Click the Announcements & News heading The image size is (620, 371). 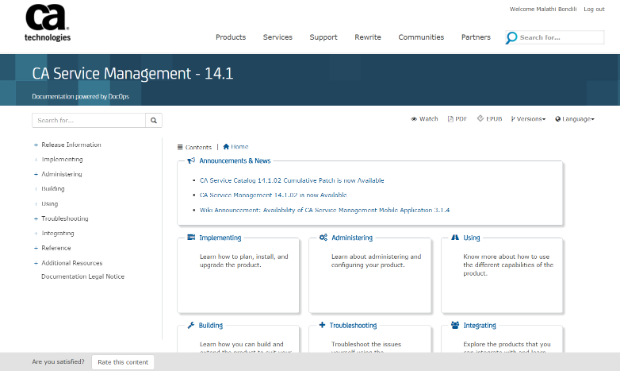pyautogui.click(x=235, y=161)
